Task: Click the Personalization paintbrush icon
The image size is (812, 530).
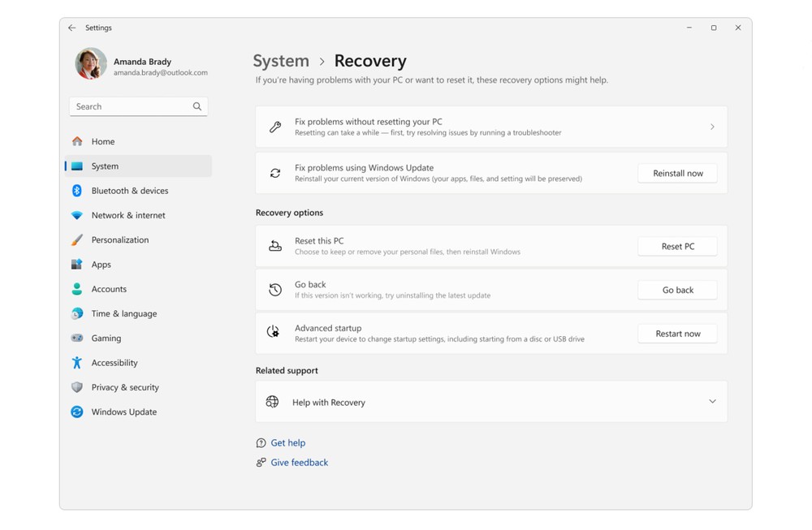Action: coord(77,239)
